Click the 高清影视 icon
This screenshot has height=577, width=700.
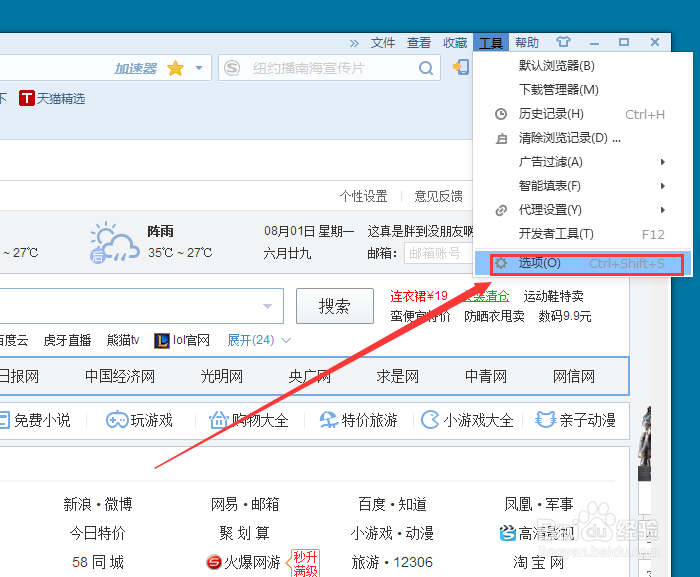point(508,533)
